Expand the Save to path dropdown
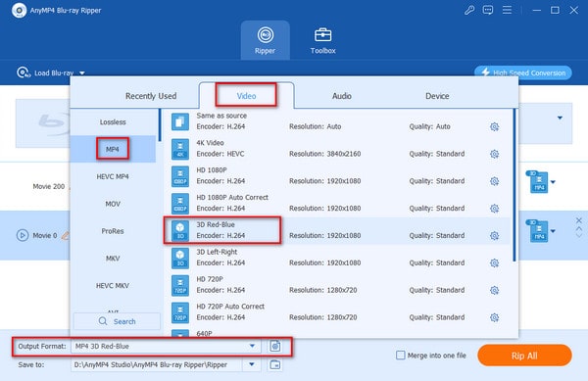This screenshot has width=588, height=381. (x=252, y=364)
